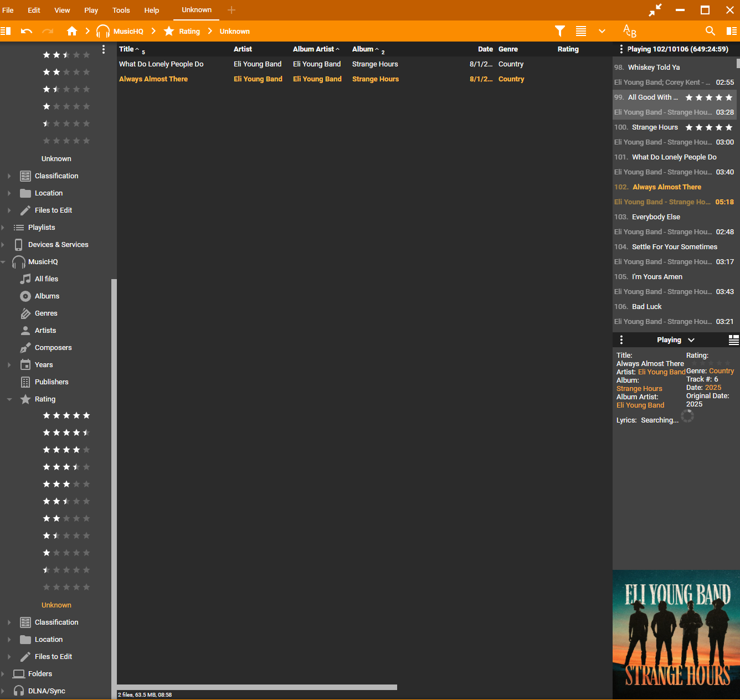The width and height of the screenshot is (740, 700).
Task: Add a new tab with the plus button
Action: pos(232,10)
